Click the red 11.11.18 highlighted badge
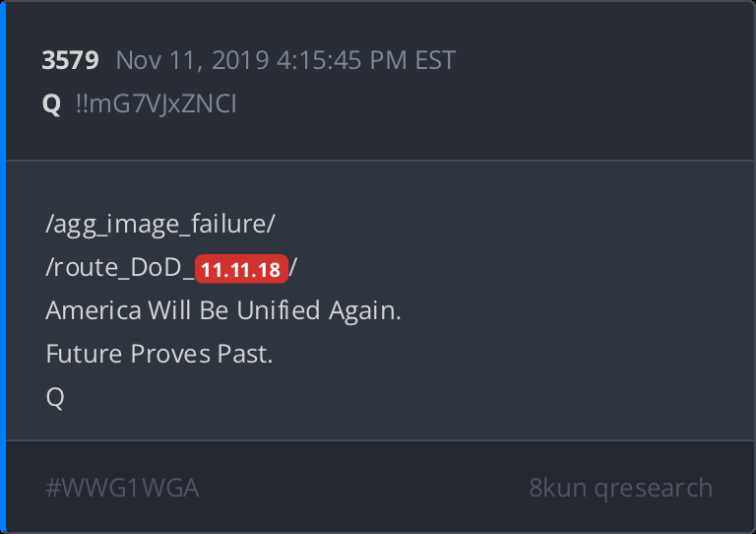 point(242,269)
